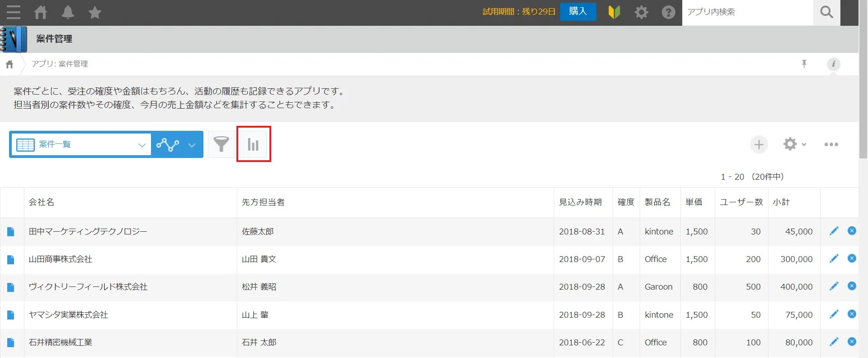
Task: Open the three-dot more options menu
Action: pos(831,144)
